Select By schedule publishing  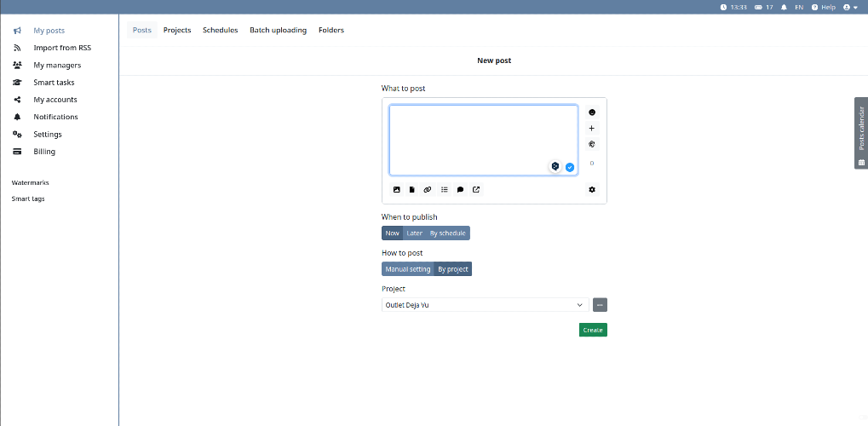[448, 233]
